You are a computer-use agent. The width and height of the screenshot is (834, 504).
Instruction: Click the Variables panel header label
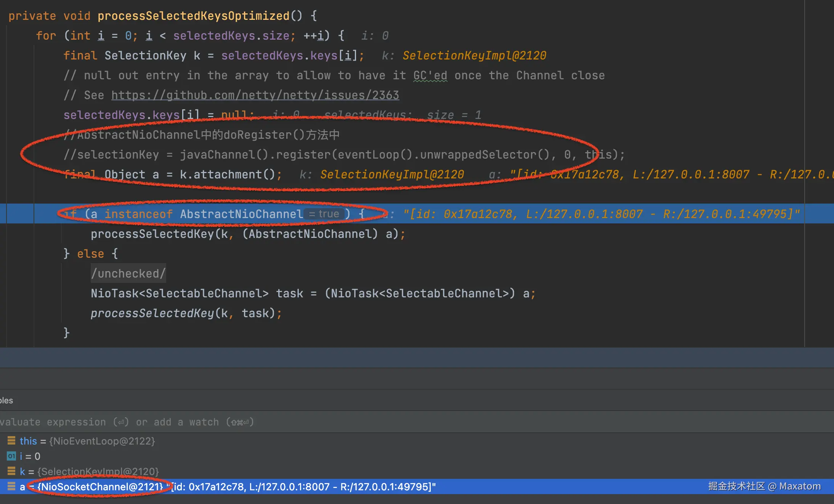pyautogui.click(x=6, y=400)
